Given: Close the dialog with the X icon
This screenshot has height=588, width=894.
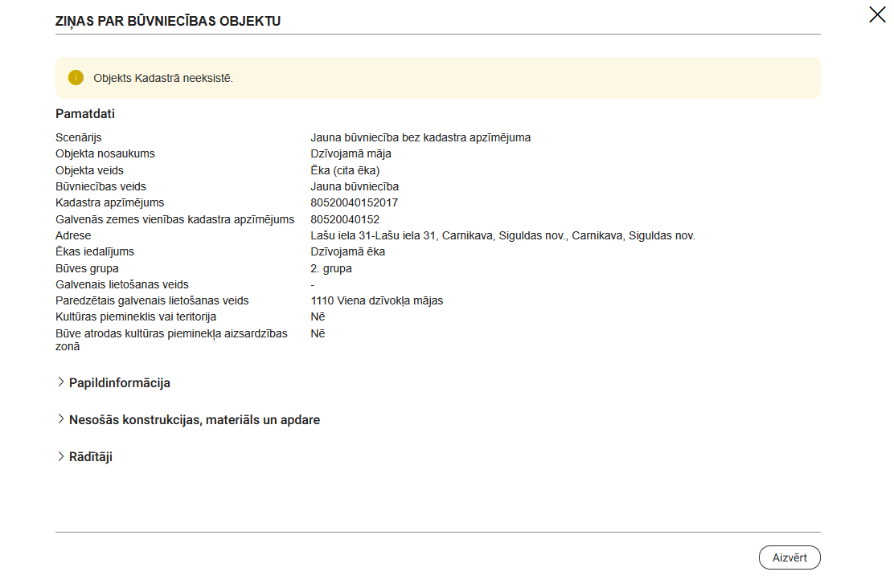Looking at the screenshot, I should 877,14.
